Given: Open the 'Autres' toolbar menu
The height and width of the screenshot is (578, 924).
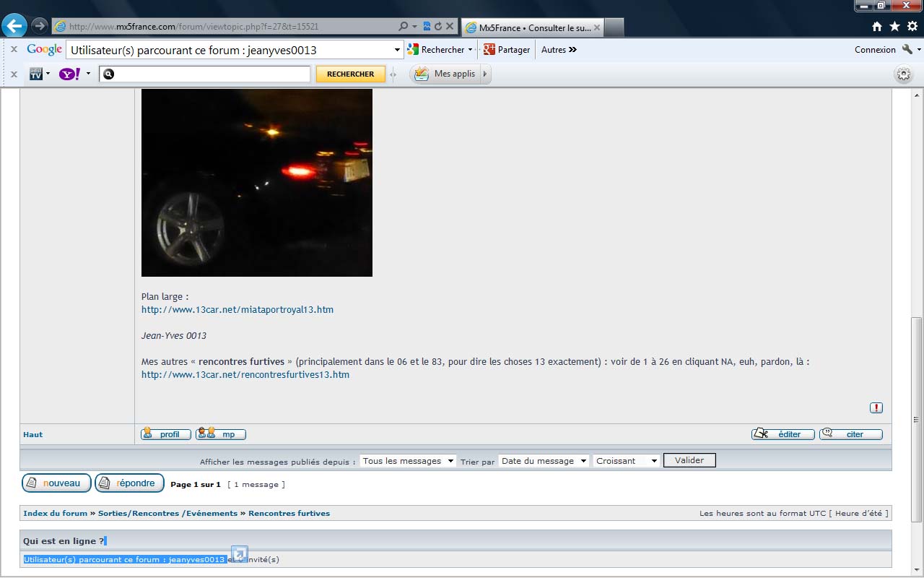Looking at the screenshot, I should point(559,50).
